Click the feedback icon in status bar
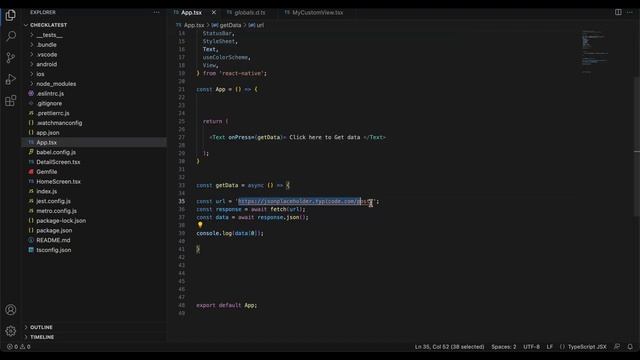This screenshot has height=360, width=640. click(617, 347)
